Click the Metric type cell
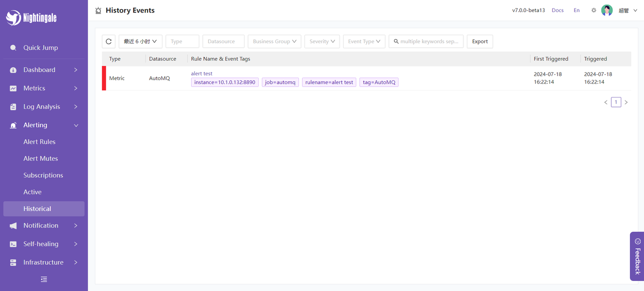The width and height of the screenshot is (644, 291). (117, 78)
